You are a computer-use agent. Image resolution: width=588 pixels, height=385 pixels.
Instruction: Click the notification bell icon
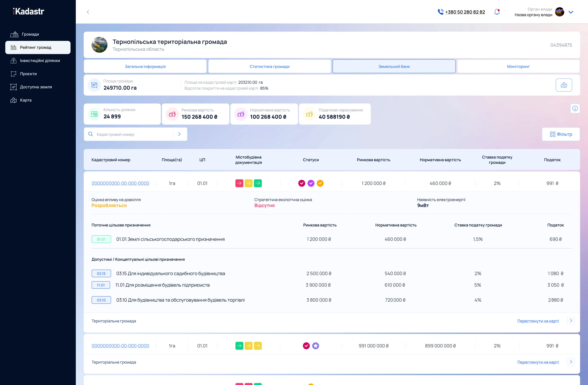497,12
